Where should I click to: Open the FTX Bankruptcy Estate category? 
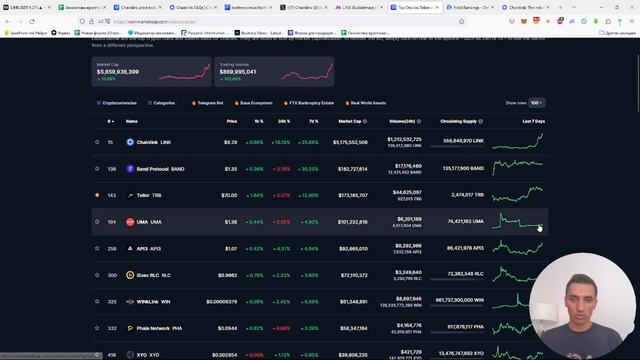[x=309, y=103]
